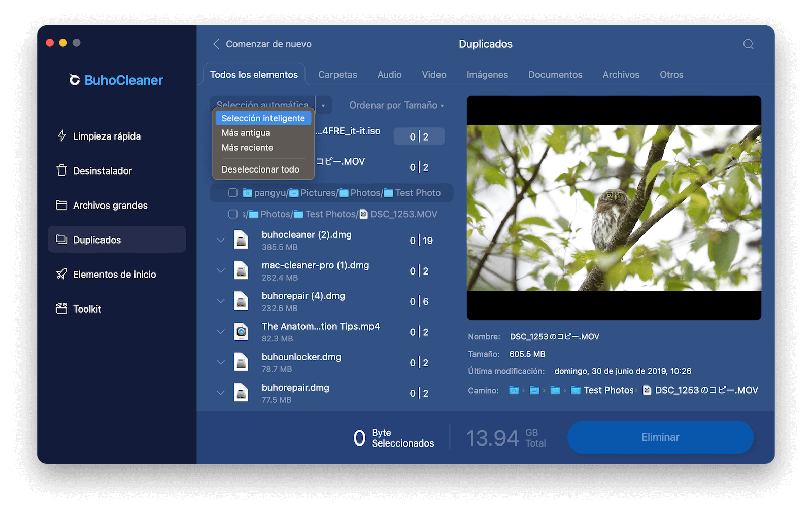Switch to the Carpetas tab
The width and height of the screenshot is (812, 513).
tap(337, 75)
